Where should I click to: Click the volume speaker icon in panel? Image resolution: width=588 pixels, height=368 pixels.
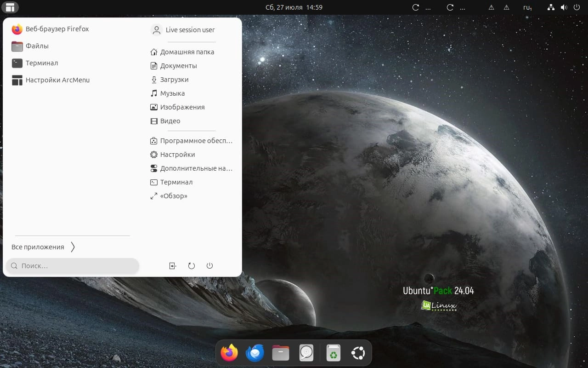click(564, 7)
